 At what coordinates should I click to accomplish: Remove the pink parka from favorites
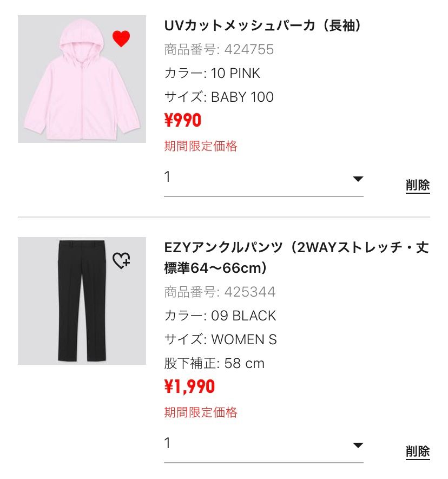(121, 39)
